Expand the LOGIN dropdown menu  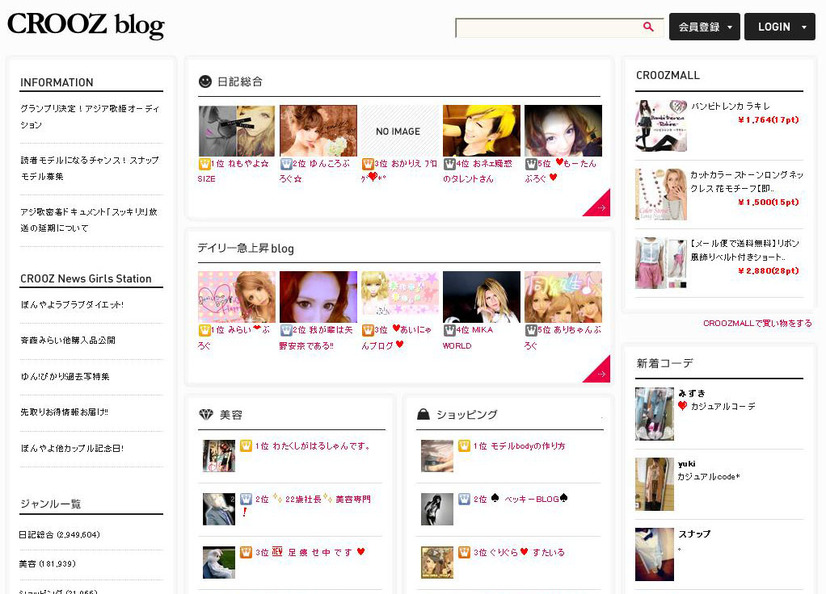click(x=779, y=27)
